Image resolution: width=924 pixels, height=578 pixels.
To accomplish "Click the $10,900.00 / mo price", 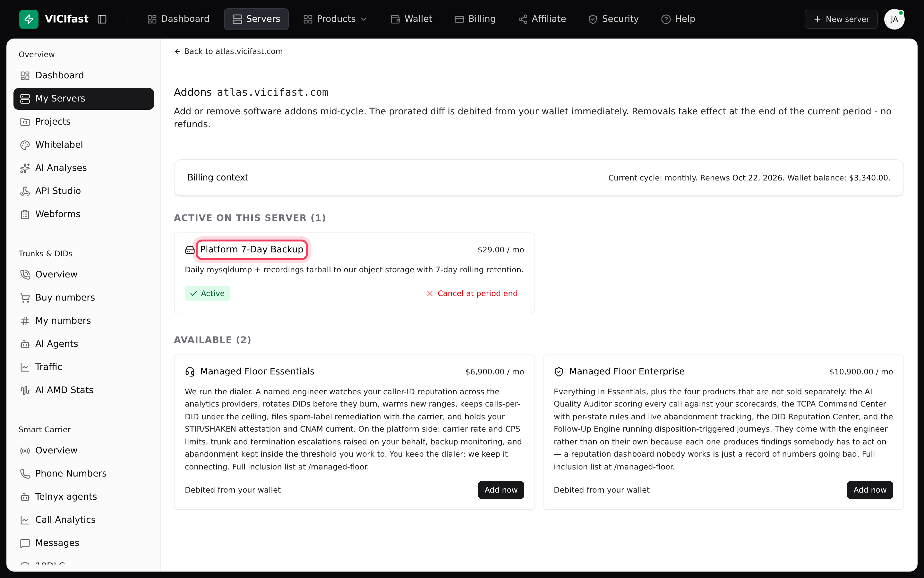I will click(x=861, y=372).
